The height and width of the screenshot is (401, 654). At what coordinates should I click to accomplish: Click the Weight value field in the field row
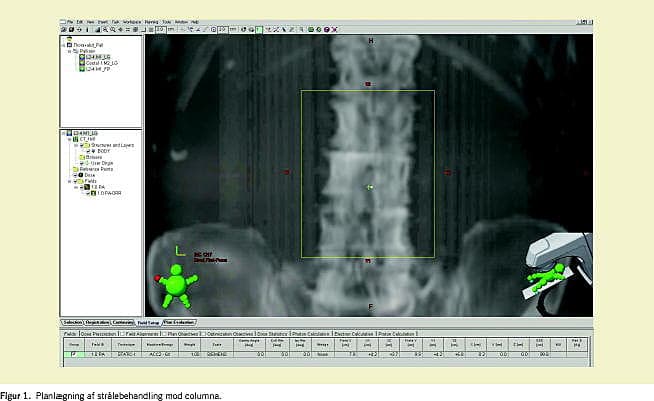click(x=180, y=354)
